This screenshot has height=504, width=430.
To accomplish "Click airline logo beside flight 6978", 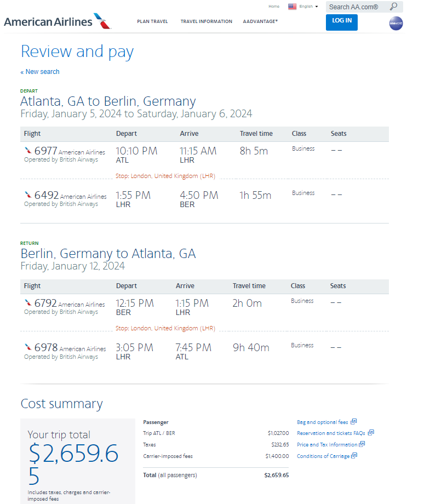I will (28, 347).
